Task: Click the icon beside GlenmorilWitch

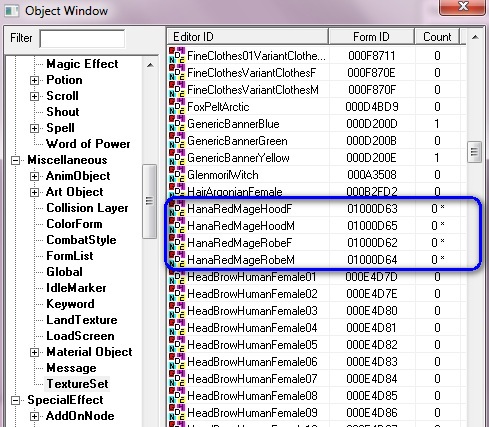Action: pyautogui.click(x=177, y=175)
